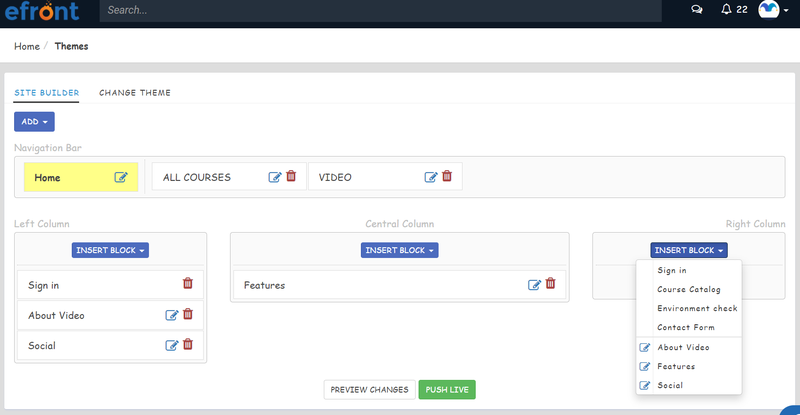Click PREVIEW CHANGES button
Image resolution: width=800 pixels, height=415 pixels.
tap(369, 389)
